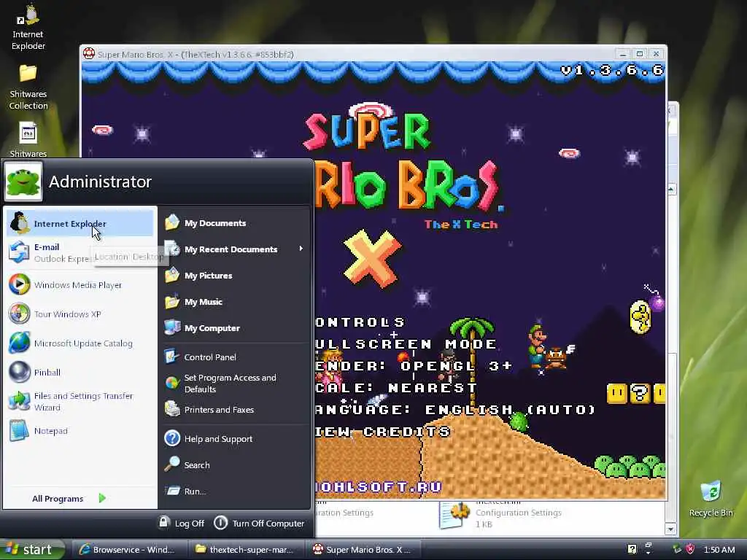Click the folder window scrollbar down arrow
Image resolution: width=747 pixels, height=560 pixels.
coord(671,529)
